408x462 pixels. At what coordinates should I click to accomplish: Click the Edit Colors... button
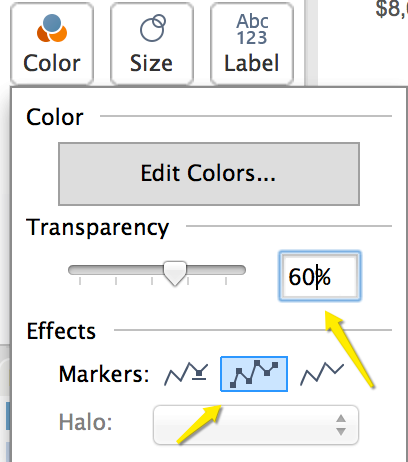point(209,174)
